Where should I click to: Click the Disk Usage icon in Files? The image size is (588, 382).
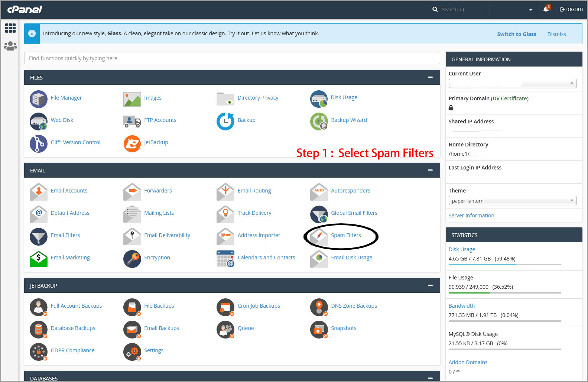[x=319, y=99]
